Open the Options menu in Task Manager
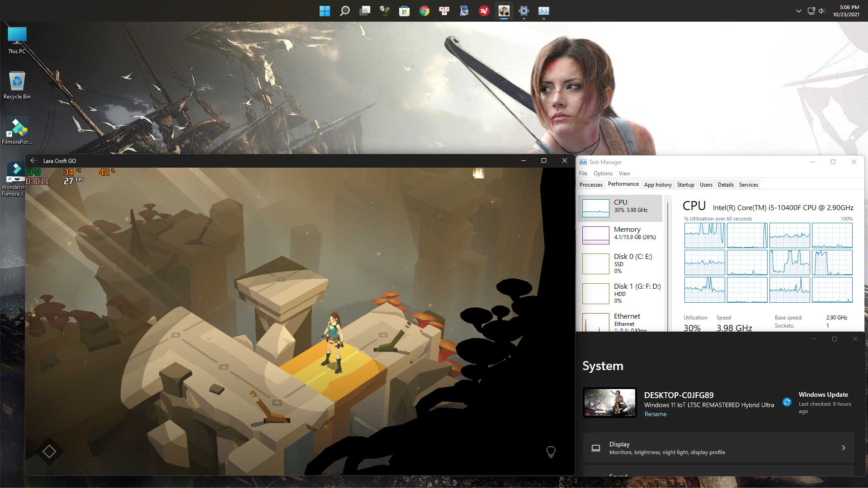This screenshot has width=868, height=488. coord(603,174)
